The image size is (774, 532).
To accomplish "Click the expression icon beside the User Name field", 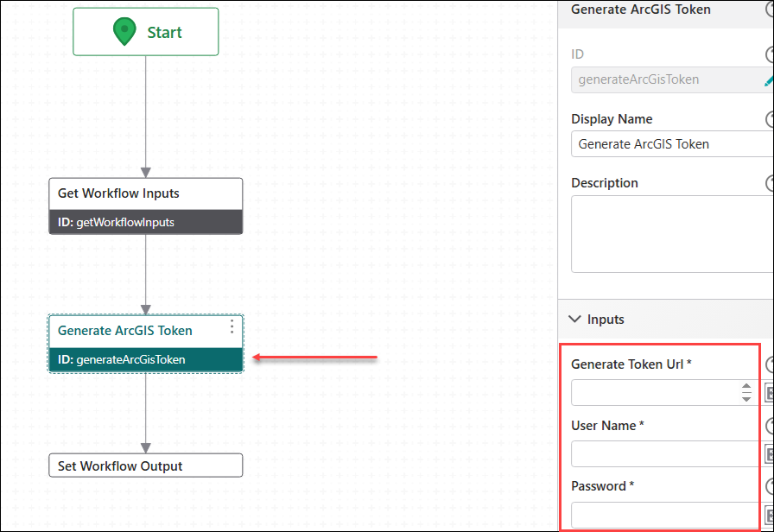I will click(x=770, y=454).
